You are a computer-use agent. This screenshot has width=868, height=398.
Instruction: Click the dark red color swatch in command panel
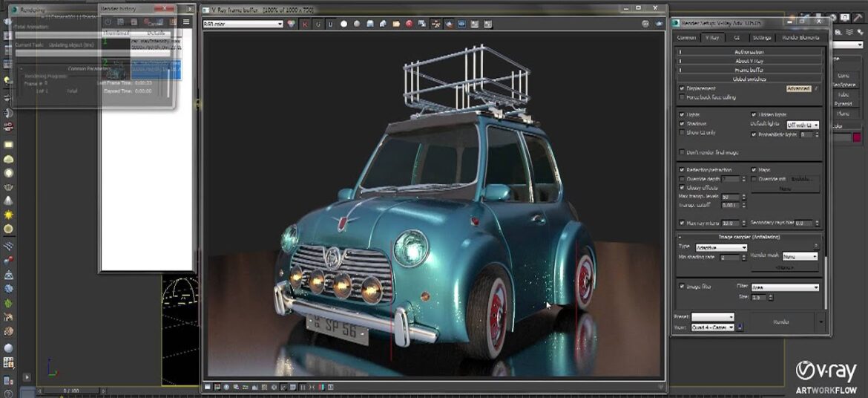(x=857, y=137)
